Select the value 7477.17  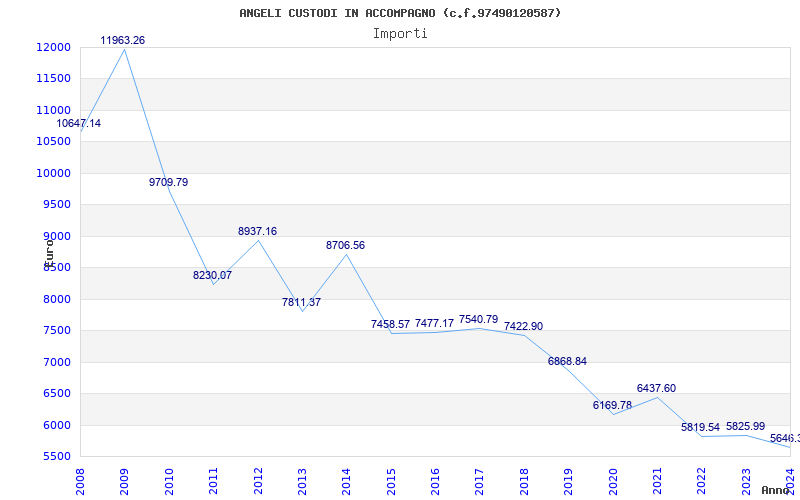point(434,323)
